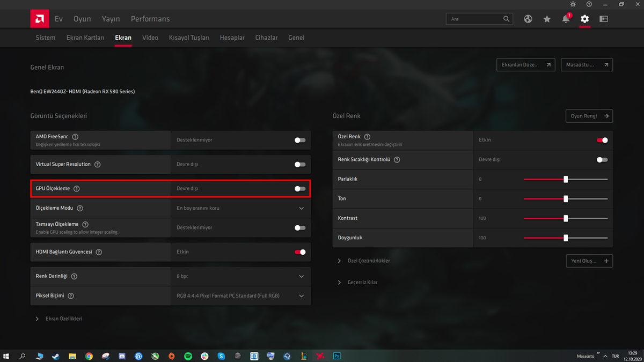This screenshot has height=362, width=644.
Task: Click the AMD Radeon logo top-left
Action: click(39, 18)
